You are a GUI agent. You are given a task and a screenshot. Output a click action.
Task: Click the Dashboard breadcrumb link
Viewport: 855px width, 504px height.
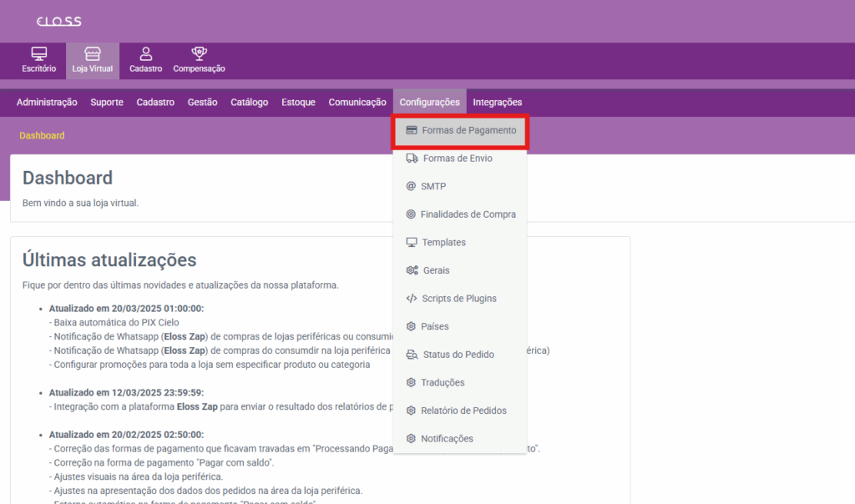pos(42,135)
